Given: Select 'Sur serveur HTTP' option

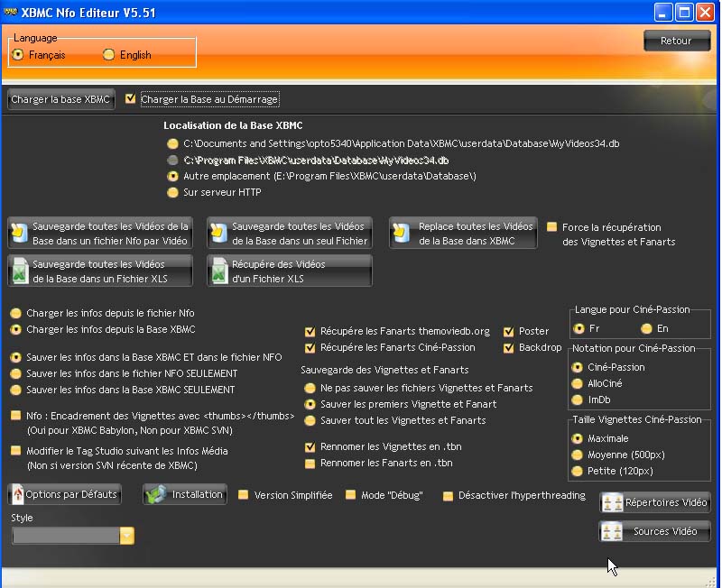Looking at the screenshot, I should (172, 192).
